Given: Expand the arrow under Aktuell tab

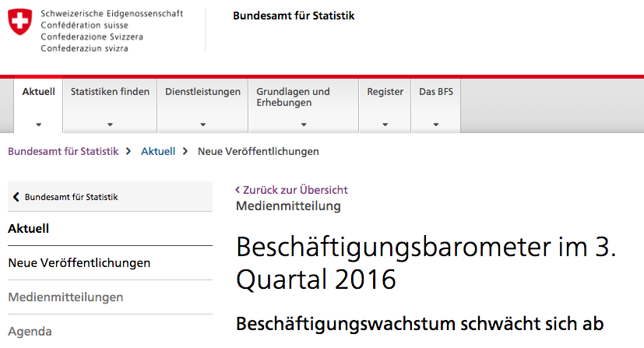Looking at the screenshot, I should pos(38,125).
